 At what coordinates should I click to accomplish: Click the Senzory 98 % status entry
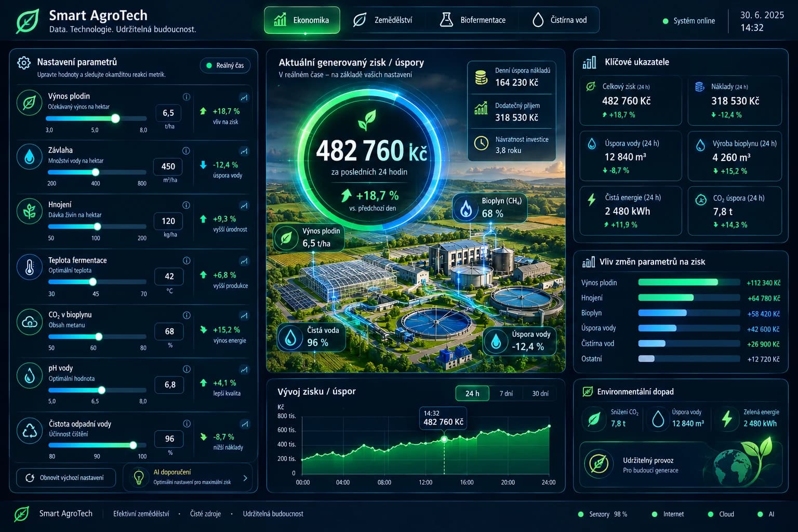[603, 514]
